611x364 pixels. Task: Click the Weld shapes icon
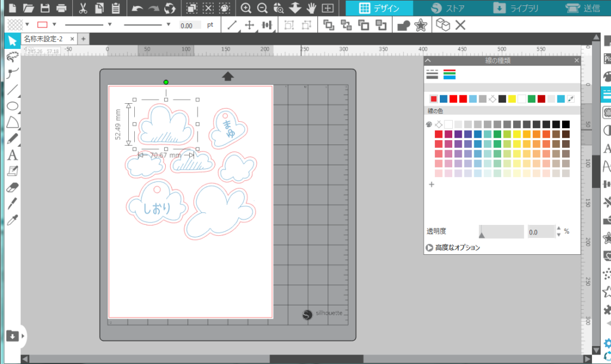403,25
